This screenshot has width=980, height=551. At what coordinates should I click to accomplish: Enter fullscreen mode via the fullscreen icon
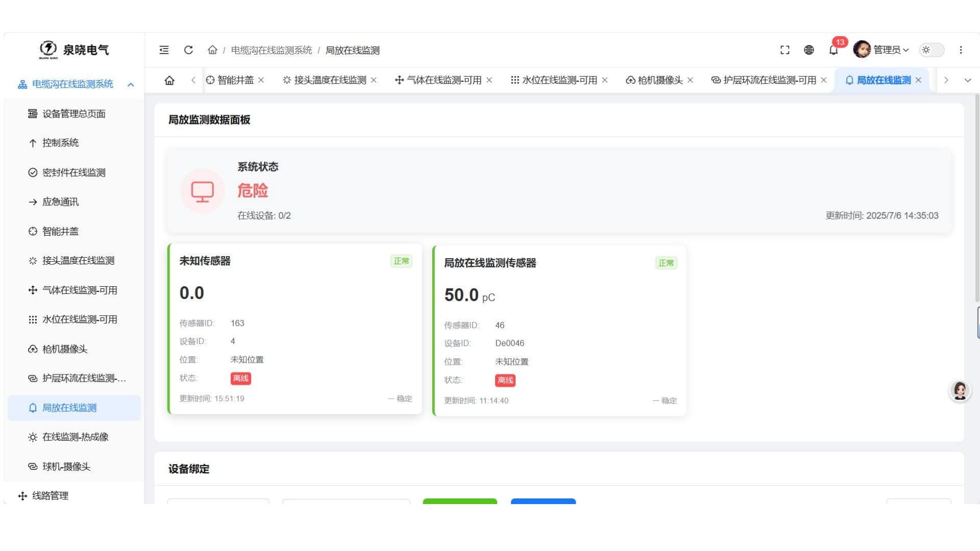(x=785, y=50)
